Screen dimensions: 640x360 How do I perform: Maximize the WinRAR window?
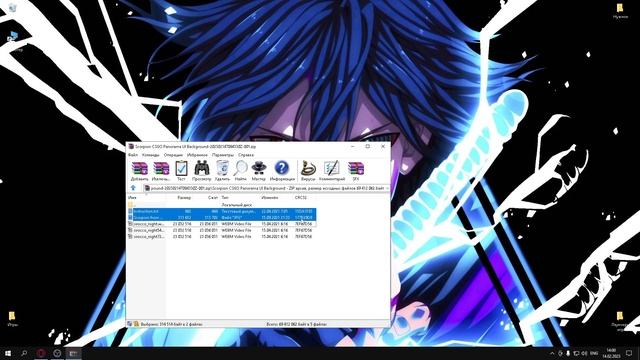pos(367,146)
